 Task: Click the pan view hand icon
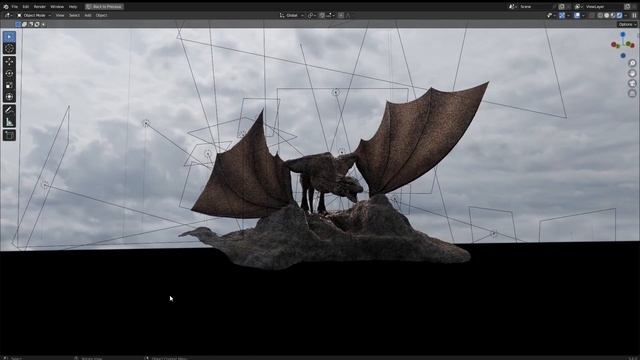[632, 73]
